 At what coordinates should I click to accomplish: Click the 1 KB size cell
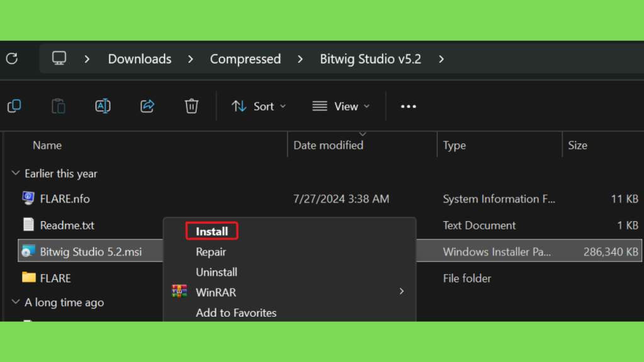click(628, 226)
